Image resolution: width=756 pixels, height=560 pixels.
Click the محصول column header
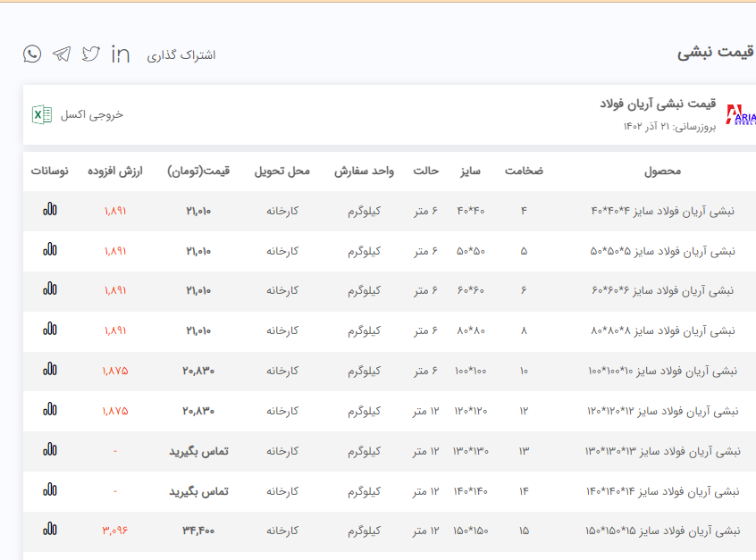tap(662, 171)
